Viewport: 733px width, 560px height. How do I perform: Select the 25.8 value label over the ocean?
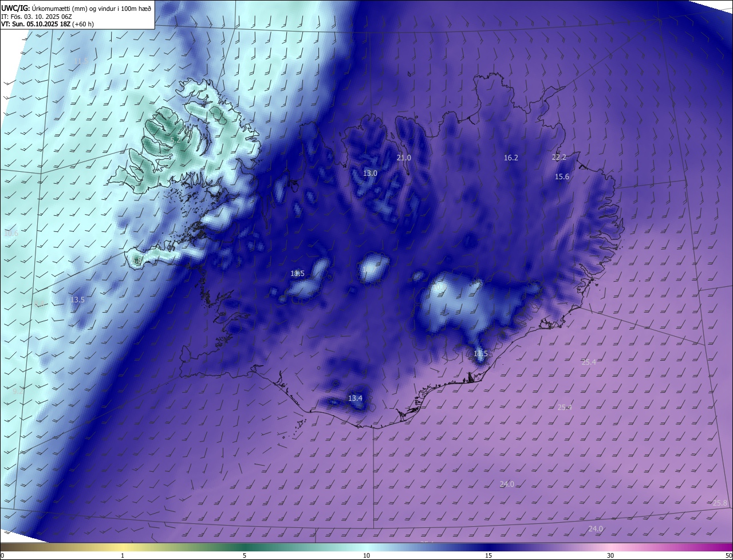coord(720,503)
